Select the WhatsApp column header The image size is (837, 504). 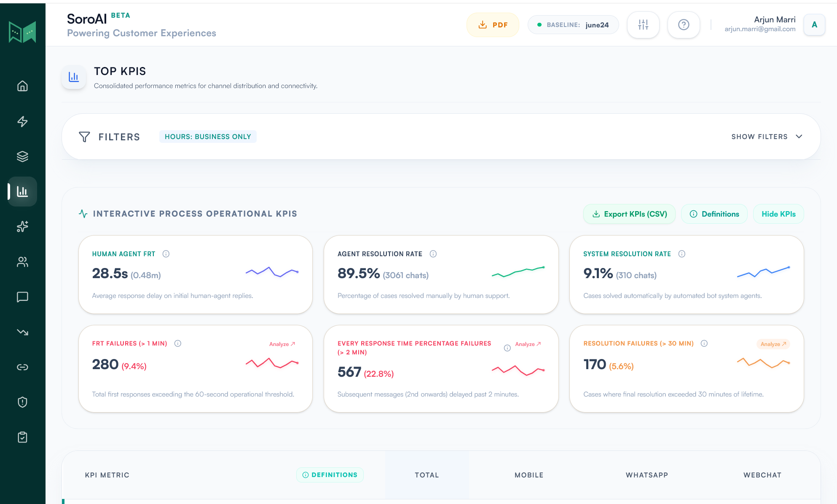pos(647,475)
